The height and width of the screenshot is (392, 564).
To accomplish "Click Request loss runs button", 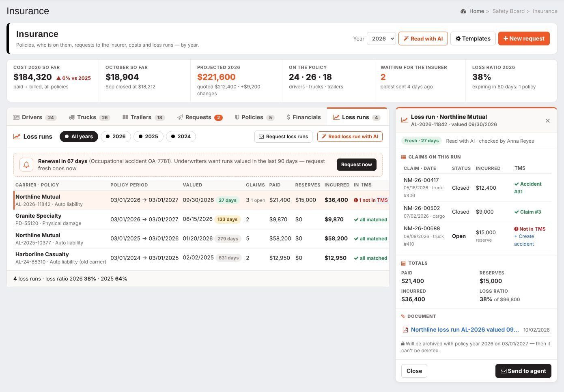I will [x=283, y=137].
